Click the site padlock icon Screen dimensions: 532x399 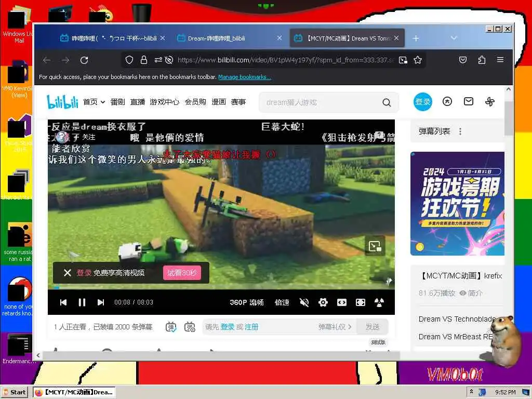point(144,60)
